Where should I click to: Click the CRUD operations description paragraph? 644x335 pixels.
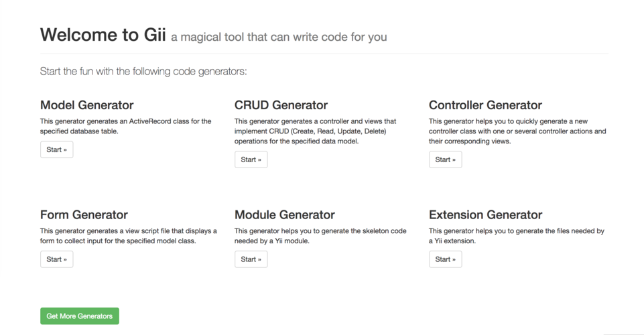point(315,131)
